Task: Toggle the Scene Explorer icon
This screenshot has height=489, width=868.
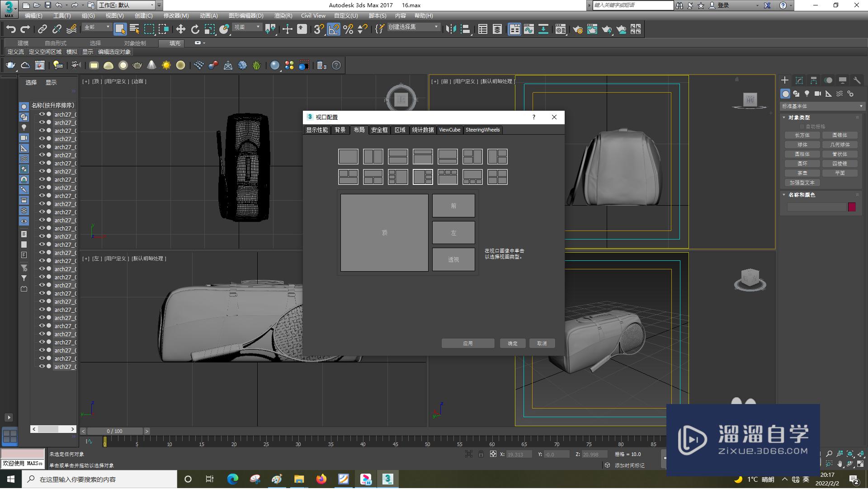Action: (482, 29)
